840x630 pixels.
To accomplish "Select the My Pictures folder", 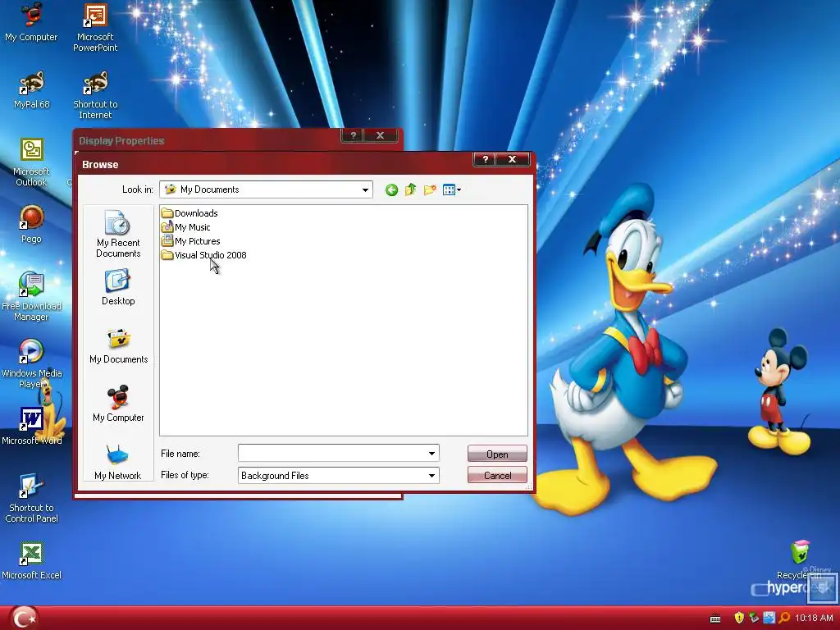I will click(190, 241).
